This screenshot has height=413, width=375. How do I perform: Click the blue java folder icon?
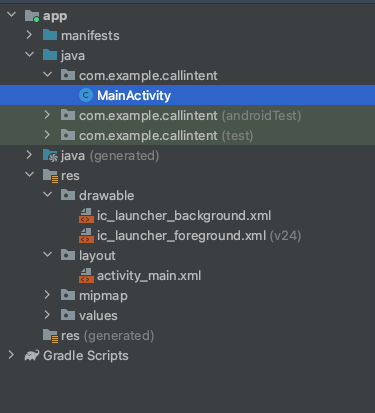point(50,55)
